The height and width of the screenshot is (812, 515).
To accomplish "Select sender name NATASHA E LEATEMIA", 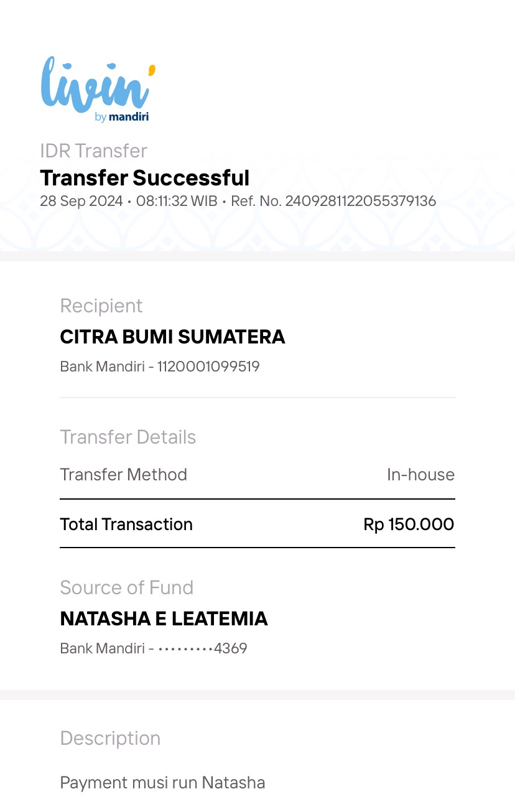I will (x=164, y=618).
